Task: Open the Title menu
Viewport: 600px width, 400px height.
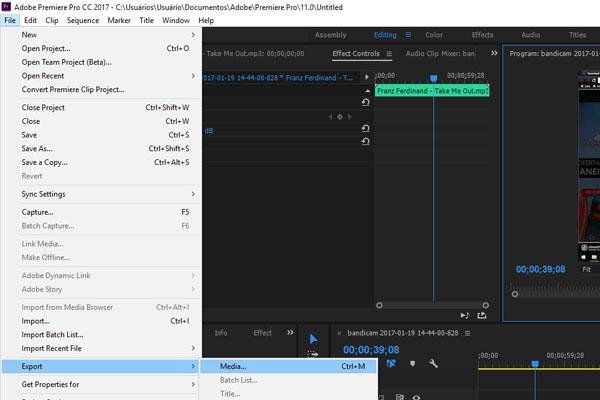Action: click(146, 20)
